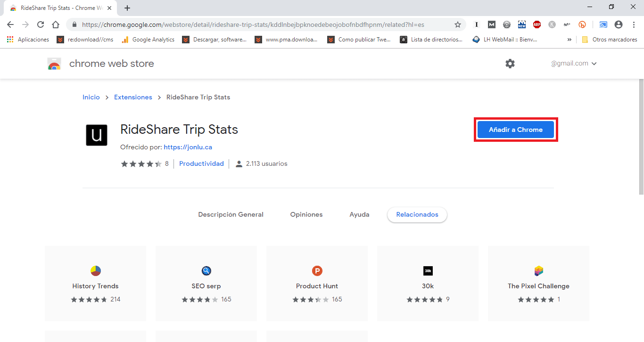Image resolution: width=644 pixels, height=342 pixels.
Task: Click the RideShare Trip Stats black logo
Action: pos(97,135)
